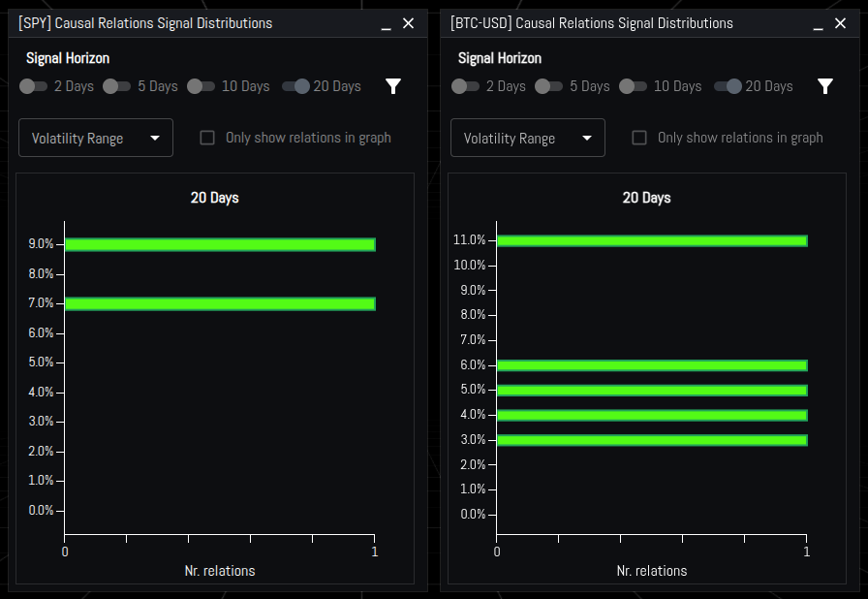Open Volatility Range dropdown in the SPY window
This screenshot has height=599, width=868.
pos(96,138)
